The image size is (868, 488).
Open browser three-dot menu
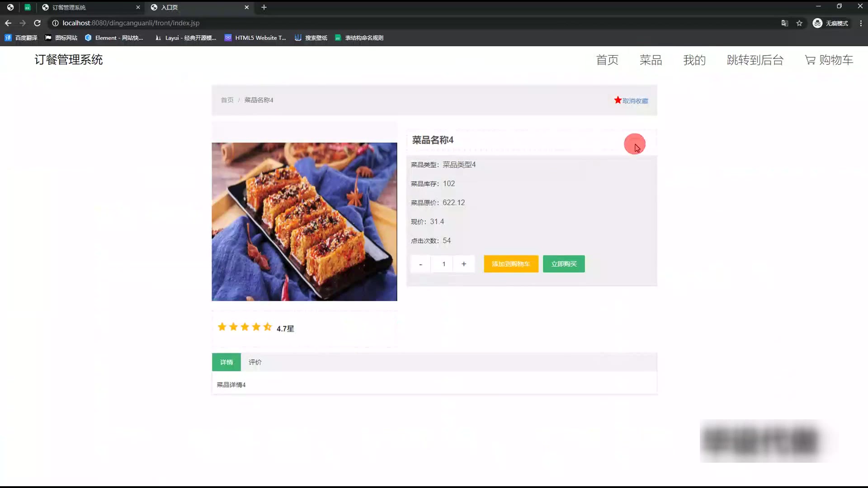point(861,23)
